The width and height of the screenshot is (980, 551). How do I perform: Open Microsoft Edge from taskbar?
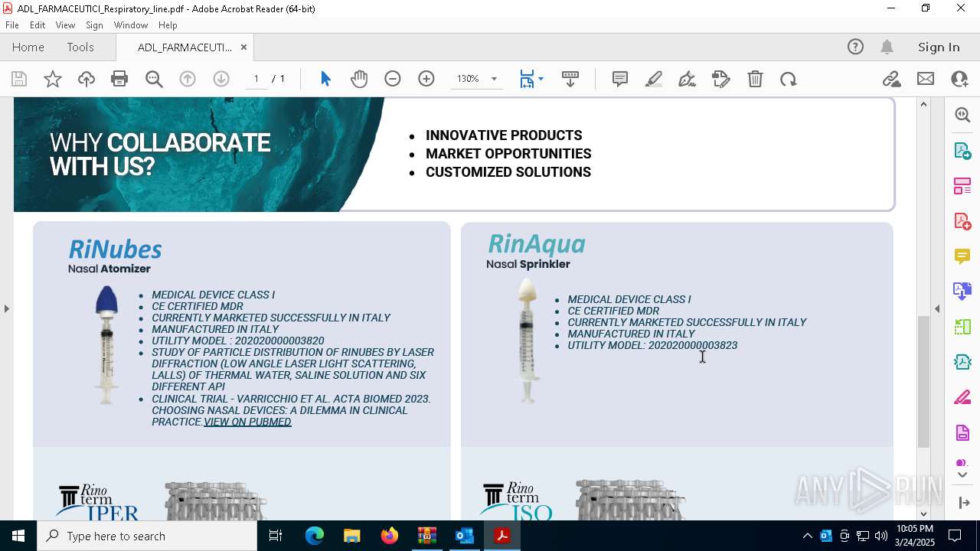(315, 536)
